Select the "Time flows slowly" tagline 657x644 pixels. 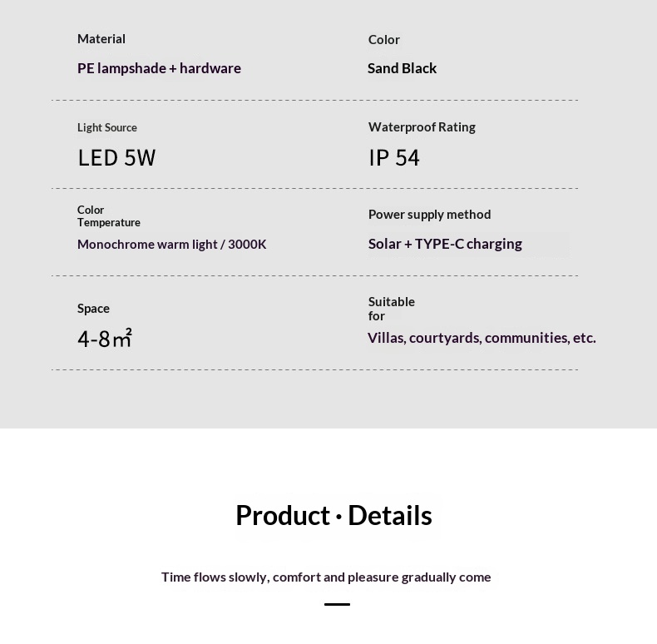coord(326,577)
